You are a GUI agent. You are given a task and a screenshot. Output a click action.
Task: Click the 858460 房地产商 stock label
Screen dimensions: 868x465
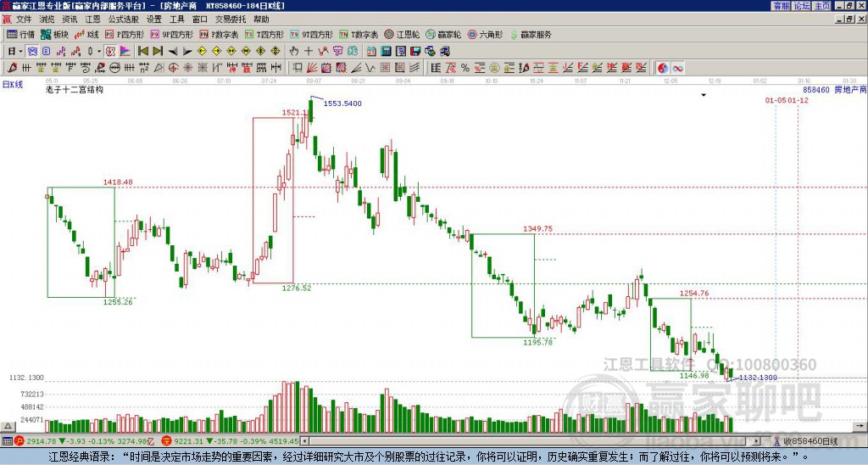pos(834,89)
